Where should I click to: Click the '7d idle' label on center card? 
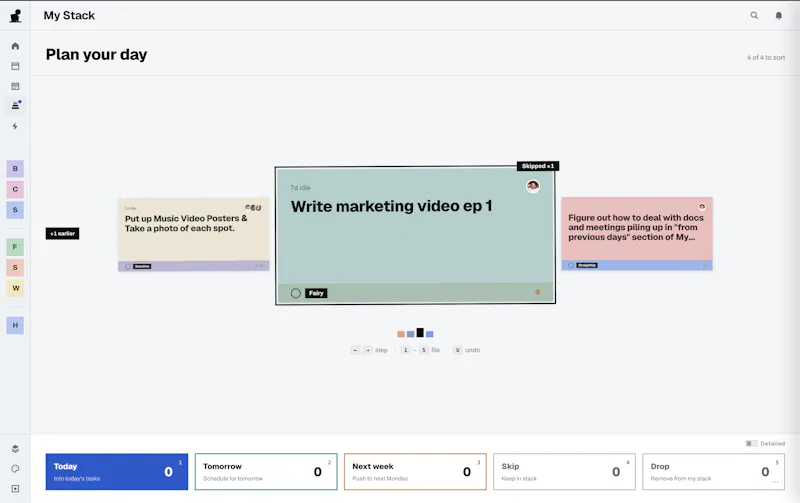pos(300,188)
